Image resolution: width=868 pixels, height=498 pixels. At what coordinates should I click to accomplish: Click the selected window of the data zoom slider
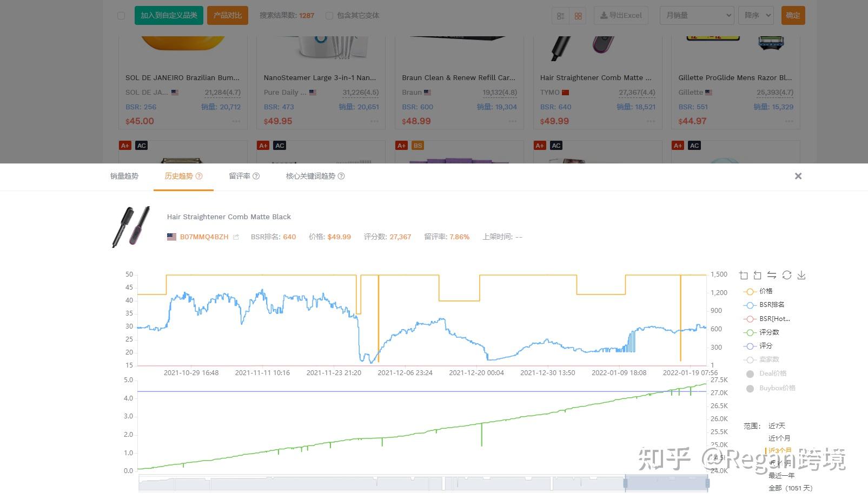666,483
